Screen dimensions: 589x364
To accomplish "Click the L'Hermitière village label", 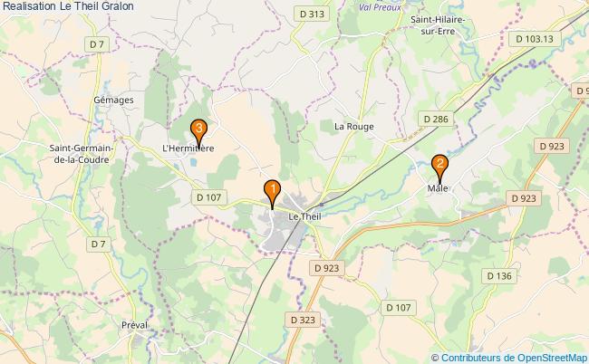I will (x=188, y=148).
